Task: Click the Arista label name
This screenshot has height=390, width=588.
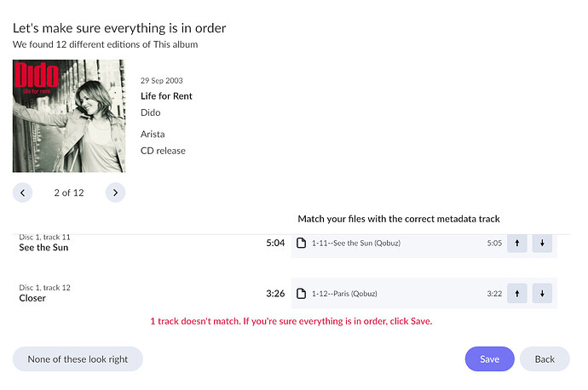Action: pyautogui.click(x=153, y=134)
